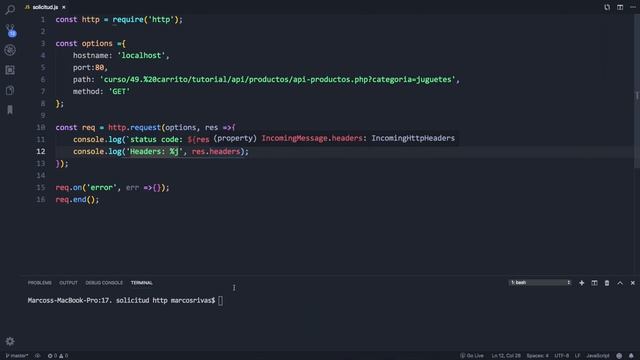Click res.headers on line 12
The image size is (640, 360).
click(x=216, y=151)
